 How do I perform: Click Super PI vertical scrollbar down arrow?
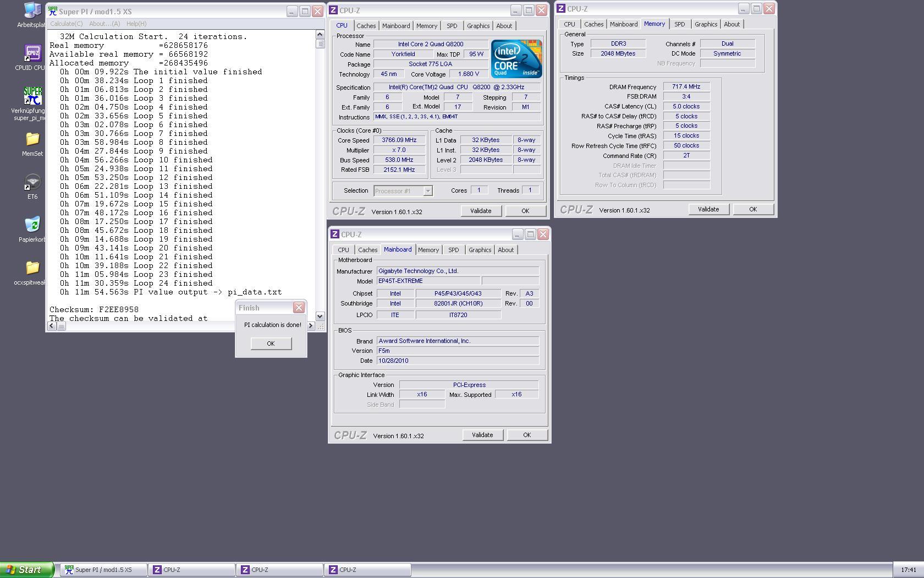320,317
